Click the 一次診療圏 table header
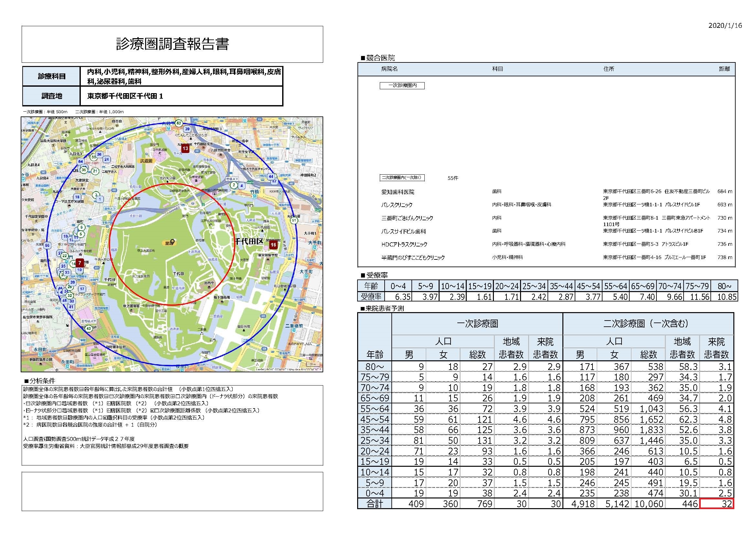Viewport: 756px width, 535px height. [x=477, y=323]
